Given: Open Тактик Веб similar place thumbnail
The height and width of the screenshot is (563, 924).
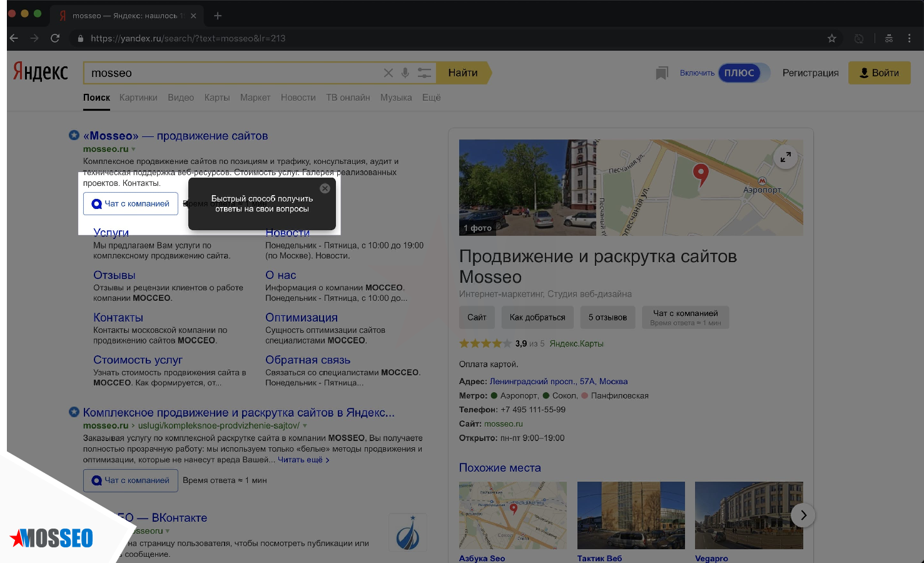Looking at the screenshot, I should coord(631,515).
